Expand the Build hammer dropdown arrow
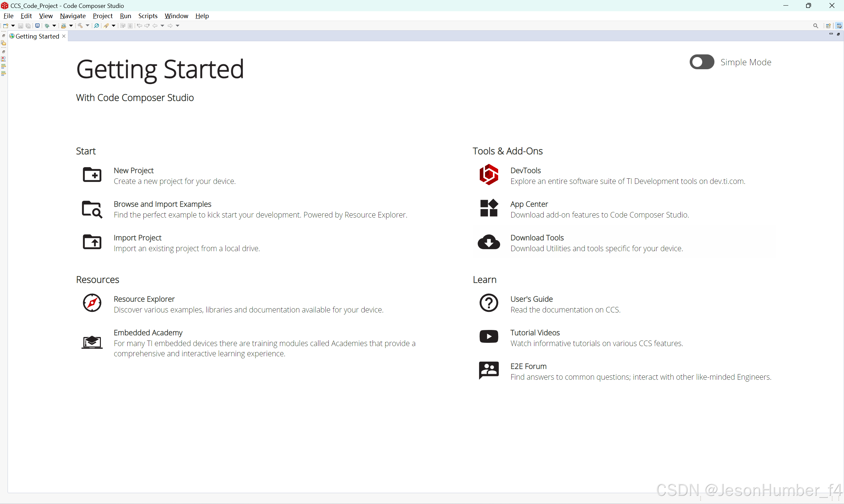 88,26
